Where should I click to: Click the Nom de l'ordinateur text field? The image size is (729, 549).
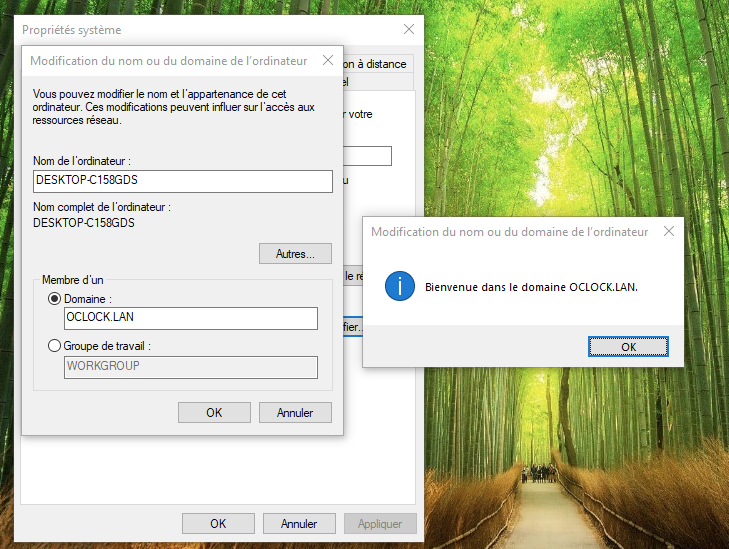pyautogui.click(x=182, y=180)
